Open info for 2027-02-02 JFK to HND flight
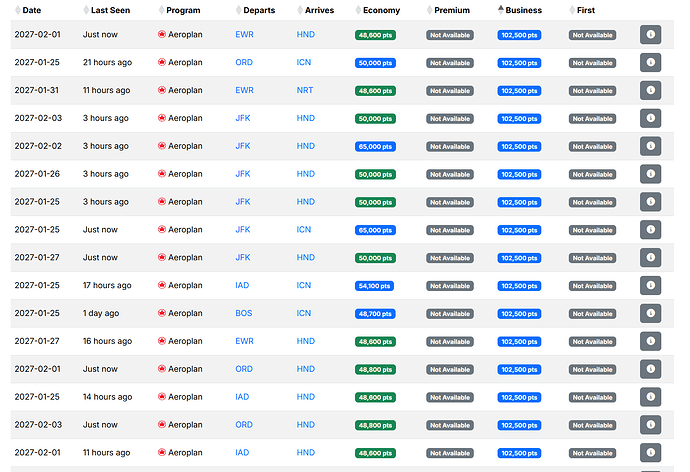The image size is (690, 472). [650, 146]
